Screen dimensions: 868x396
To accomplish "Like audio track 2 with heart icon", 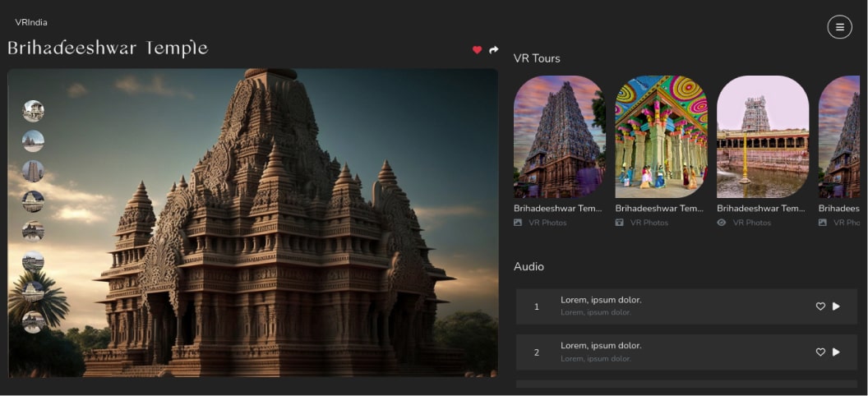I will [820, 352].
